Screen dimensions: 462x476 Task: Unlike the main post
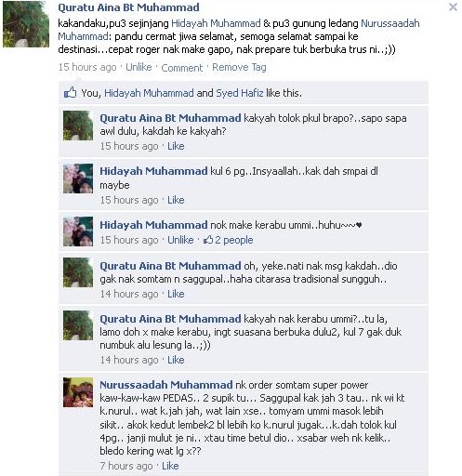(139, 67)
